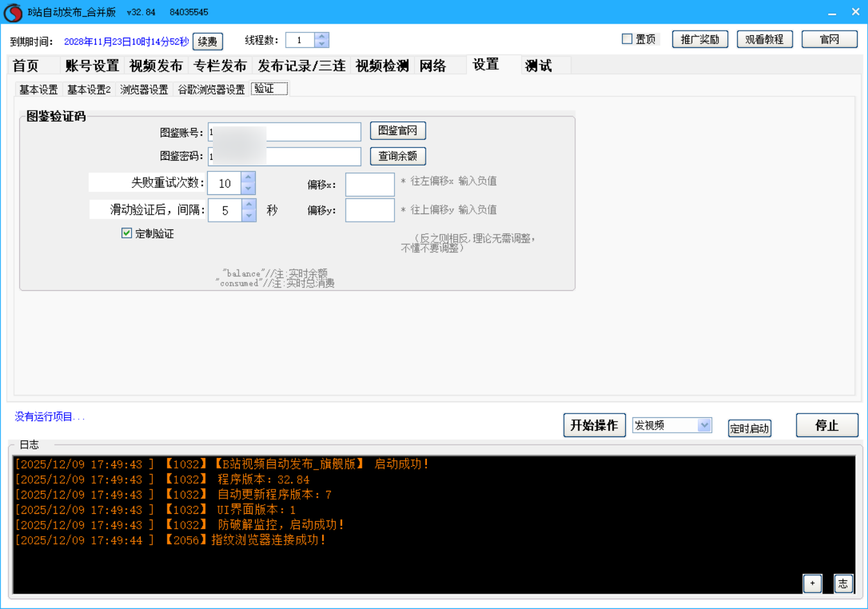
Task: Increase the failure retry count
Action: click(249, 178)
